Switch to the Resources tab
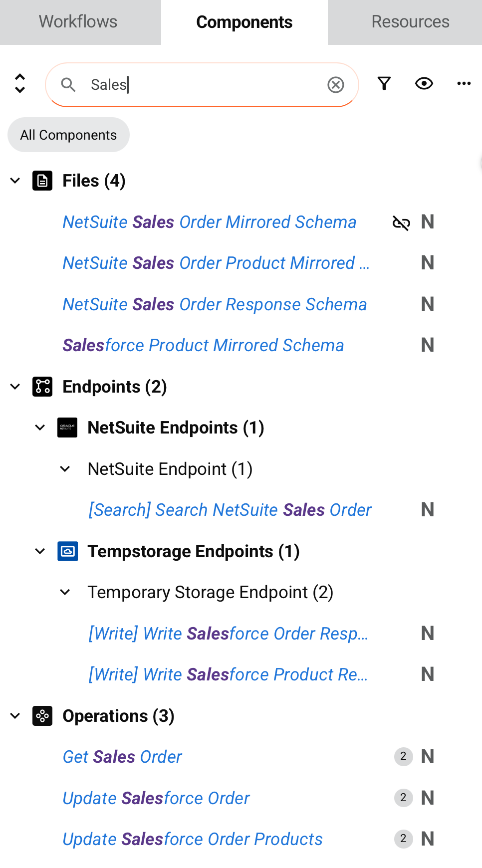The width and height of the screenshot is (482, 868). click(x=410, y=22)
